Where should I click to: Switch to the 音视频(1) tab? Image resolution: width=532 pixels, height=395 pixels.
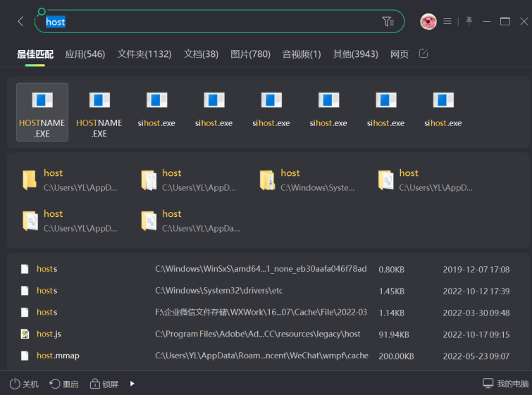[302, 54]
